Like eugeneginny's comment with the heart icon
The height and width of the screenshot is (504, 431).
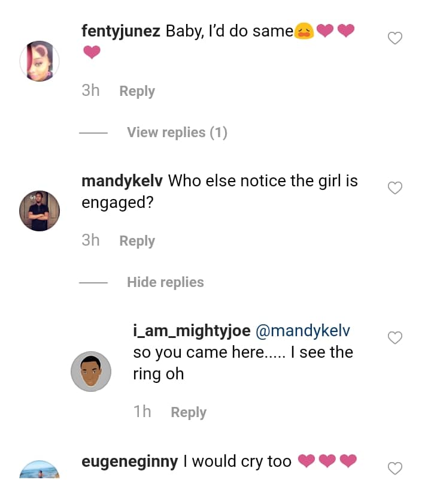click(395, 468)
